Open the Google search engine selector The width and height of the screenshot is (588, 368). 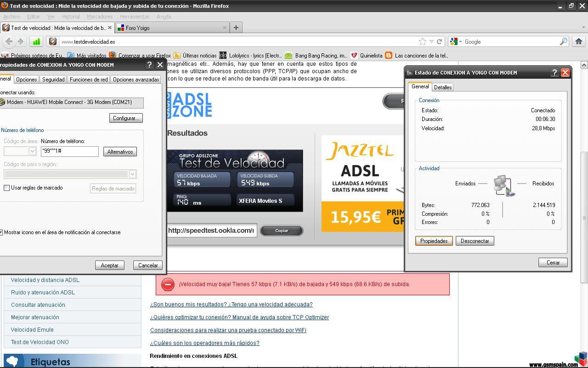coord(456,41)
